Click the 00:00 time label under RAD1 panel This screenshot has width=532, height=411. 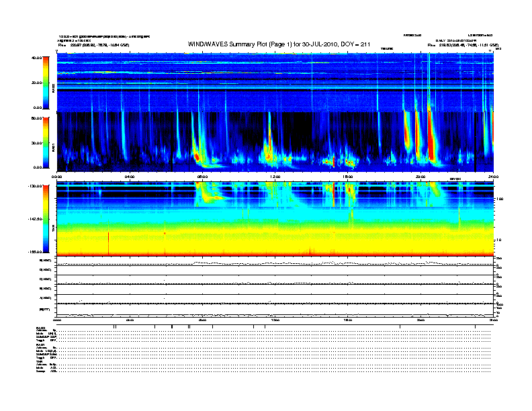pos(56,177)
